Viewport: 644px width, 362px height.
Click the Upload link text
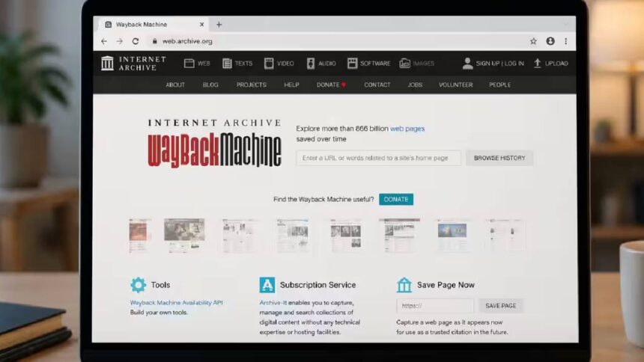556,64
